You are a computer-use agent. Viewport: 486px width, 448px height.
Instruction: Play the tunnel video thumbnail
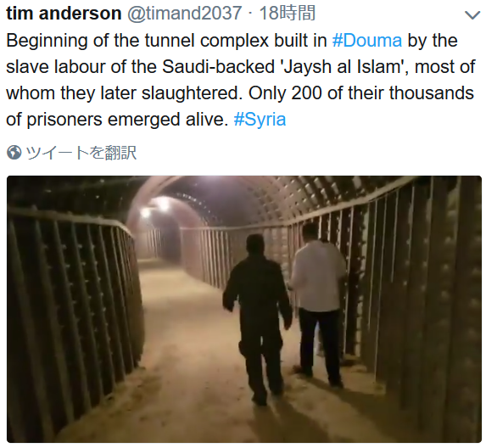(x=244, y=309)
